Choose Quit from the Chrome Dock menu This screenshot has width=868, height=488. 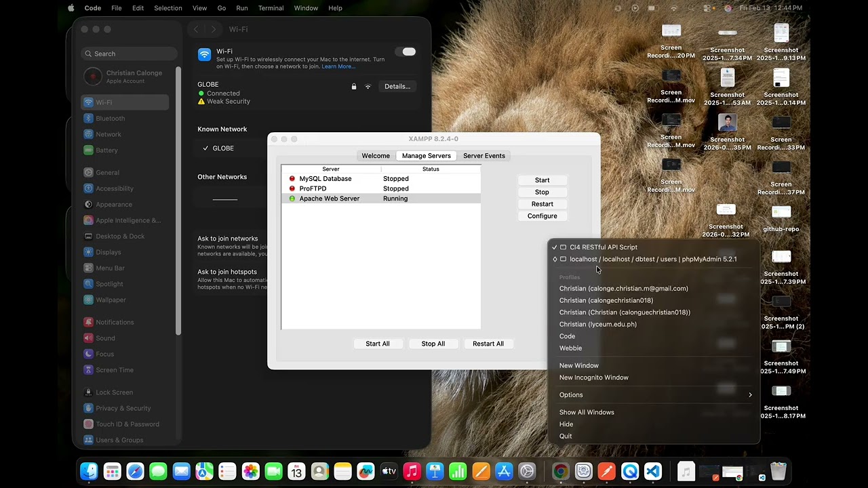click(654, 436)
